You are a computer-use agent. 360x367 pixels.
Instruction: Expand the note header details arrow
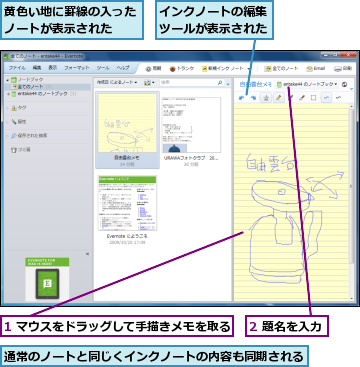click(352, 89)
